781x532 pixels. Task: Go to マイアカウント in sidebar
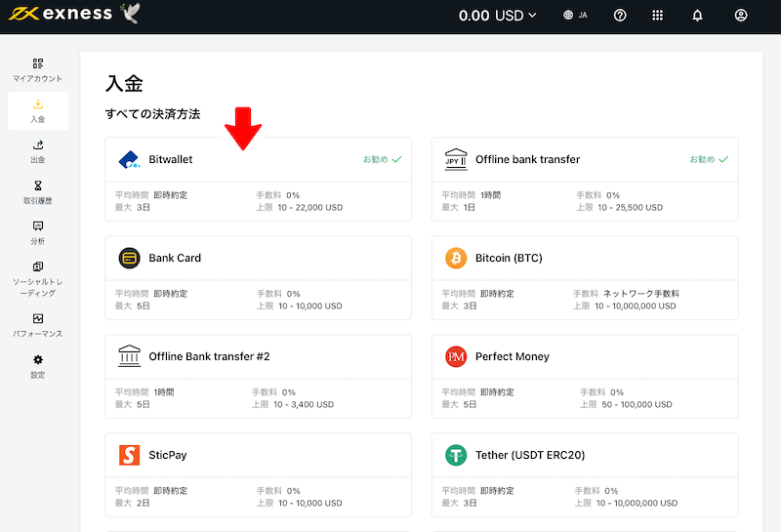pos(38,69)
